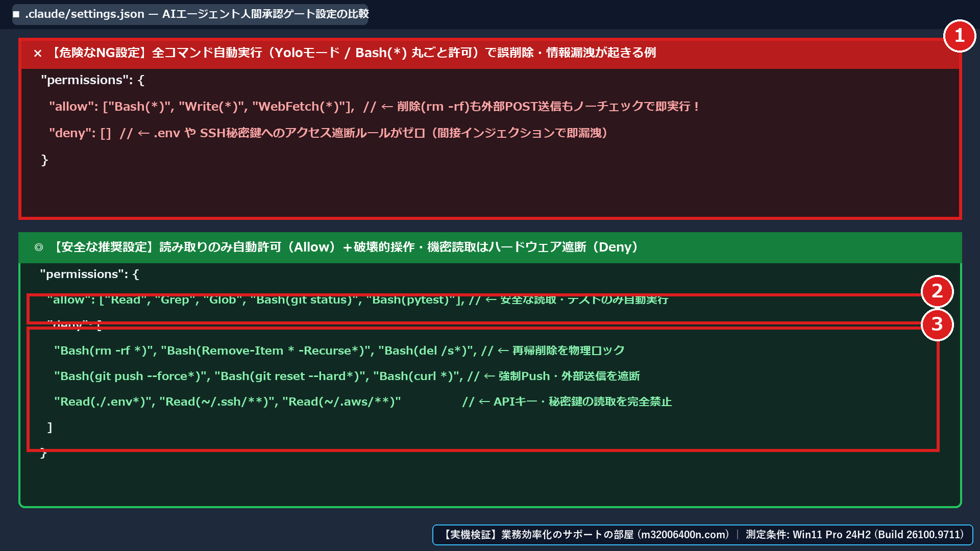Viewport: 980px width, 551px height.
Task: Click the closing brace } in the red NG block
Action: coord(44,160)
